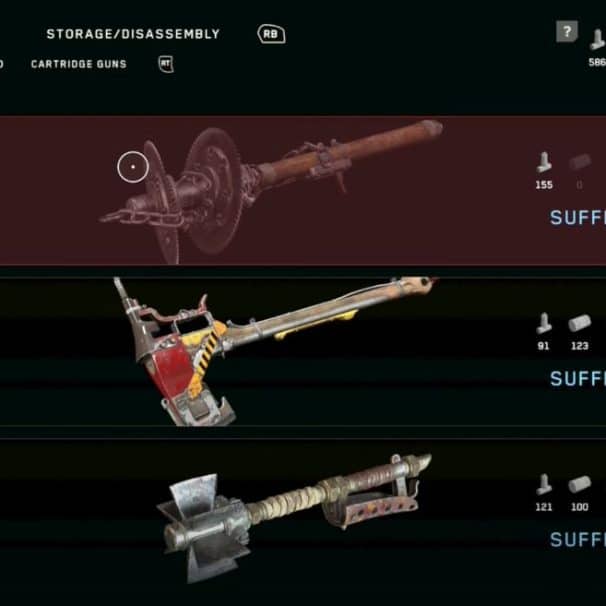Click the SUFFI status text in the mace row
Screen dimensions: 606x606
tap(578, 540)
